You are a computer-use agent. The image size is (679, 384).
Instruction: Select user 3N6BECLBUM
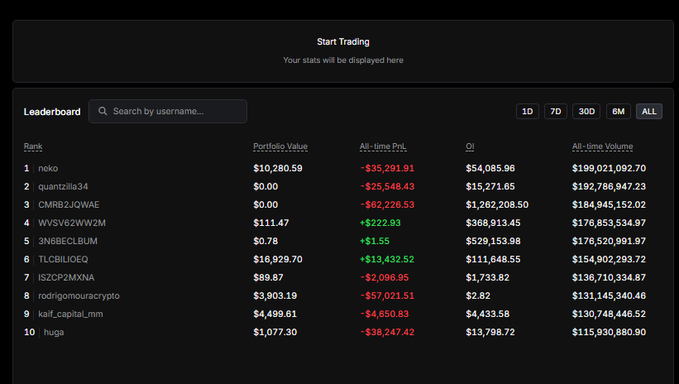68,241
